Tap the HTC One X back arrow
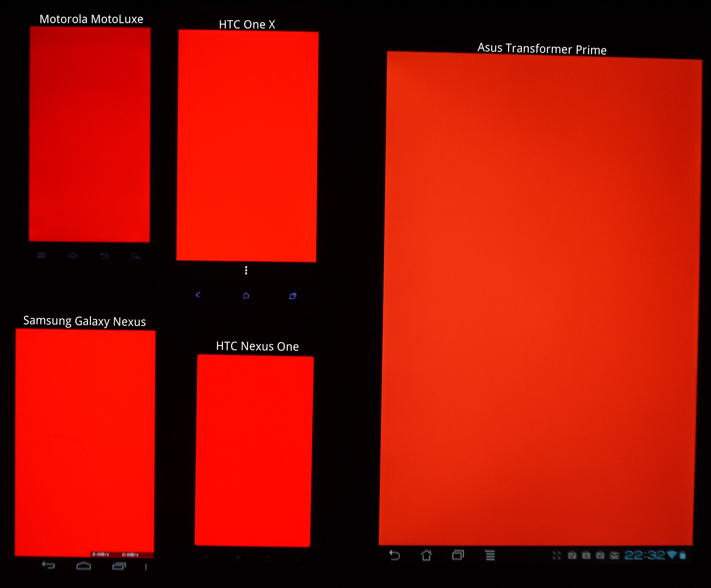This screenshot has height=588, width=711. 198,295
